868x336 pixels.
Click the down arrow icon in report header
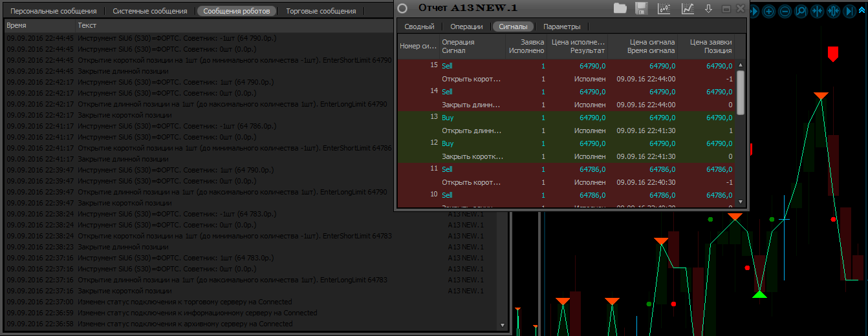[708, 8]
